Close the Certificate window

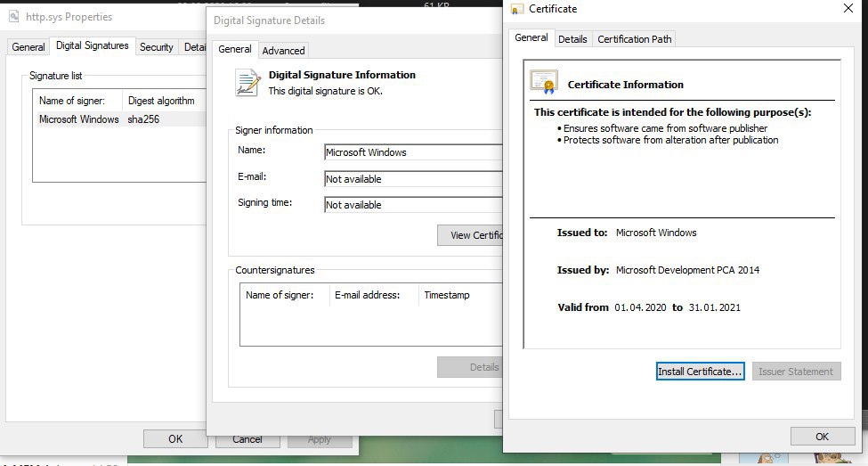tap(848, 8)
